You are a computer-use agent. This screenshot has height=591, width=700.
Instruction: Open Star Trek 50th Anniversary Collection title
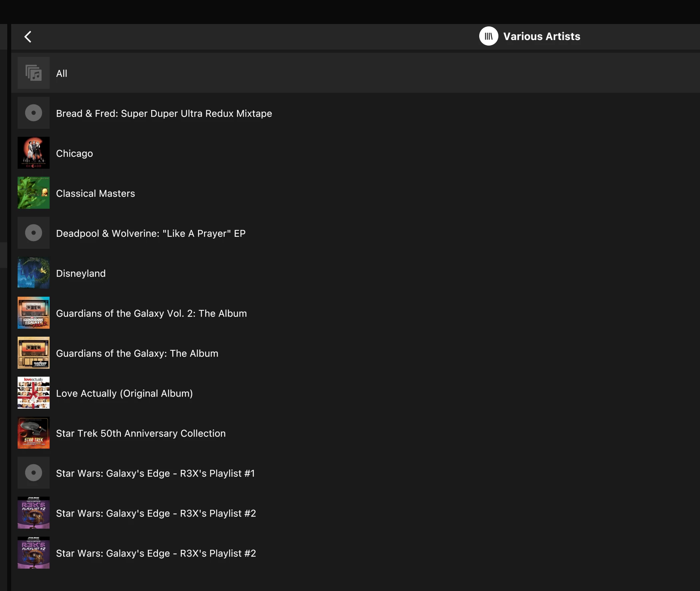click(x=141, y=433)
